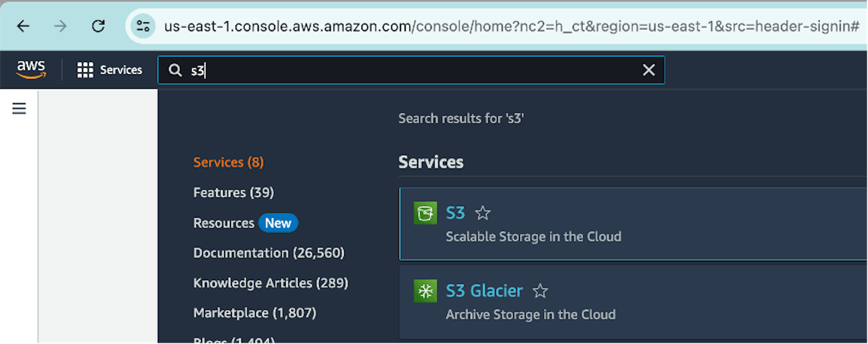868x344 pixels.
Task: Open site information icon in address bar
Action: click(x=143, y=26)
